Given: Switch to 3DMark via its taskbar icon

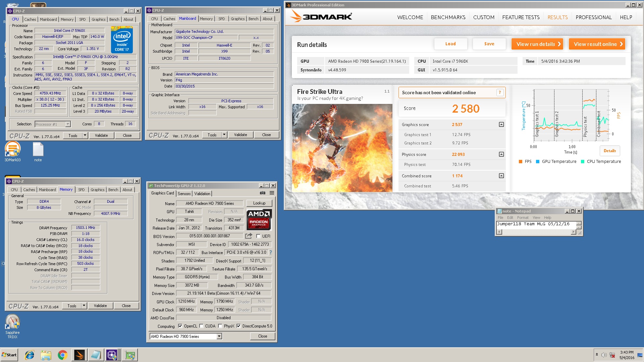Looking at the screenshot, I should pyautogui.click(x=79, y=355).
